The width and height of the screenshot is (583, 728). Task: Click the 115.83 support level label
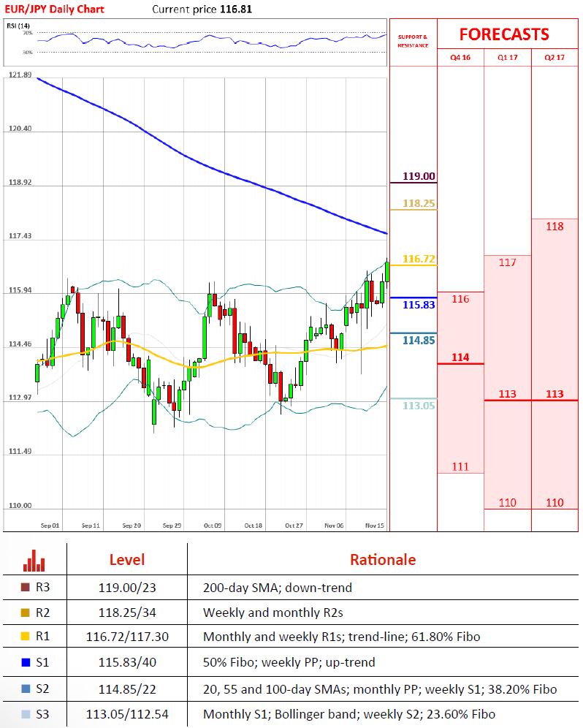coord(419,305)
